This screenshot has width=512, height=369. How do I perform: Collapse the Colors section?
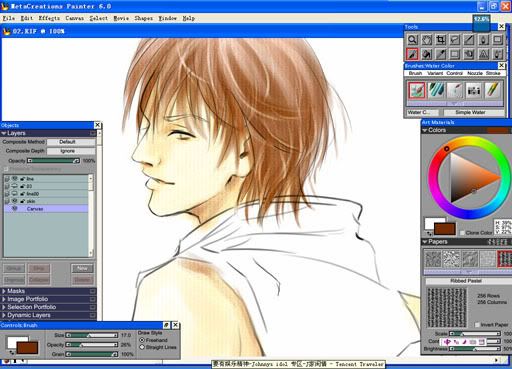pos(425,130)
